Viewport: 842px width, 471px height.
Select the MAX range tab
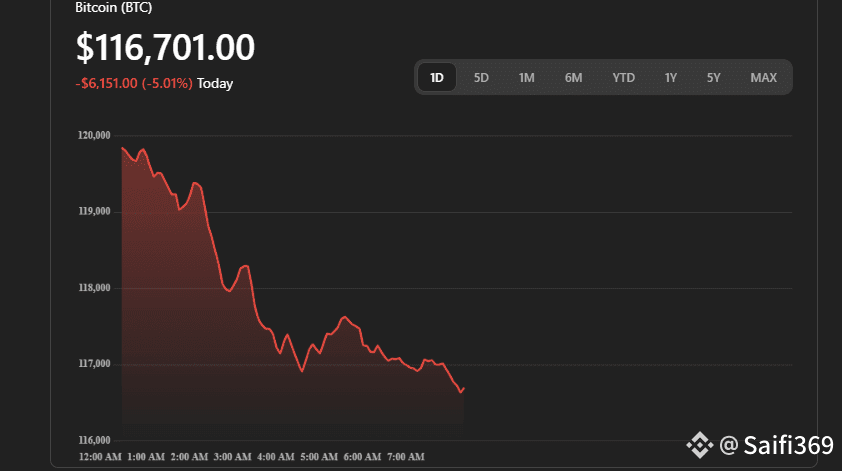pyautogui.click(x=763, y=78)
